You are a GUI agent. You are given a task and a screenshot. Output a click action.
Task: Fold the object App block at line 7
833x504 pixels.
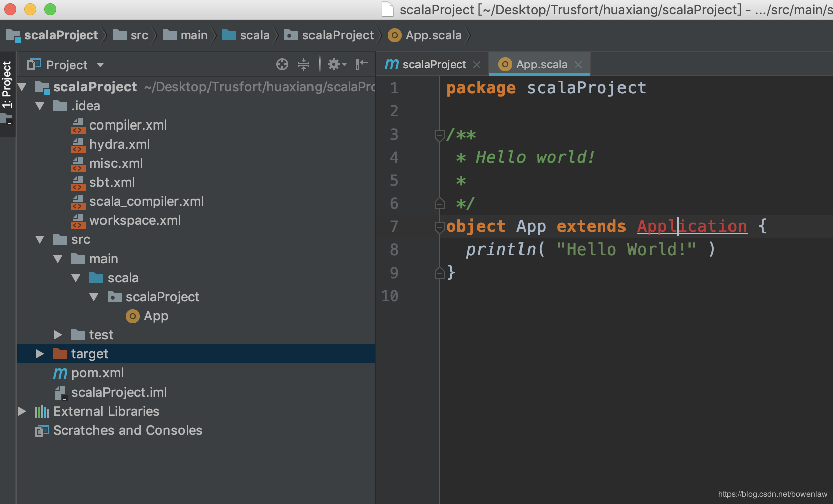coord(439,227)
